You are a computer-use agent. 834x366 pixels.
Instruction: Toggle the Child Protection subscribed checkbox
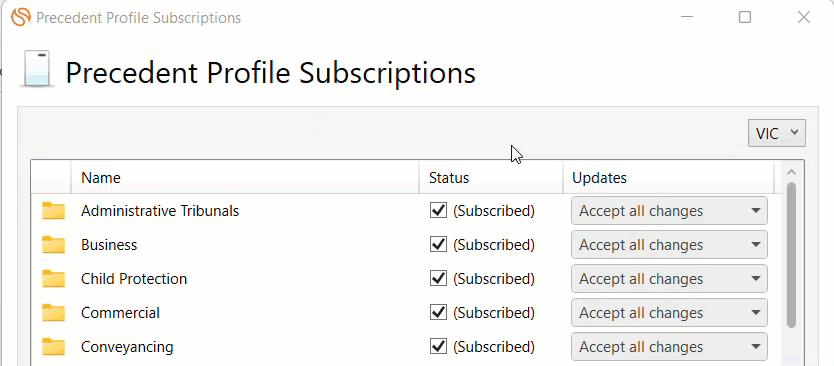(438, 279)
